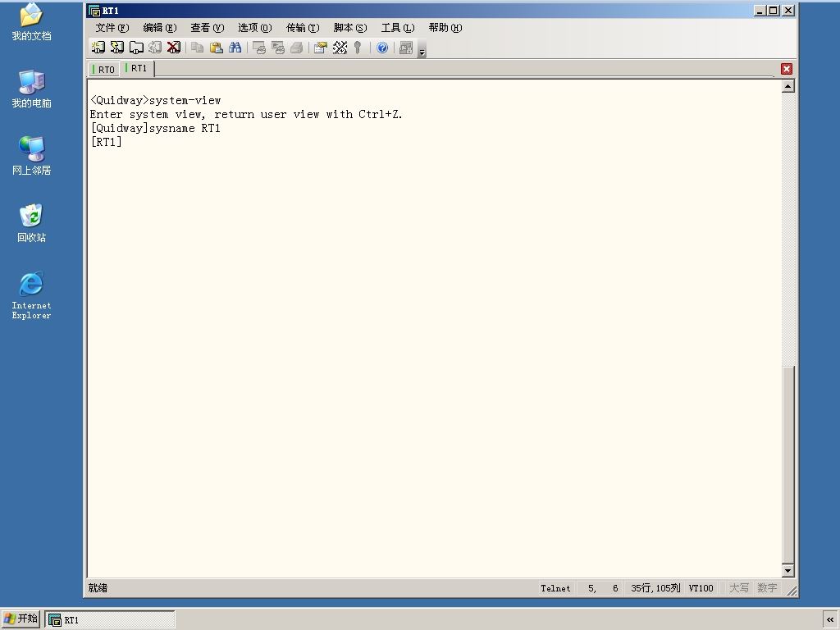This screenshot has height=630, width=840.
Task: Select the 回收站 recycle bin icon
Action: pos(32,223)
